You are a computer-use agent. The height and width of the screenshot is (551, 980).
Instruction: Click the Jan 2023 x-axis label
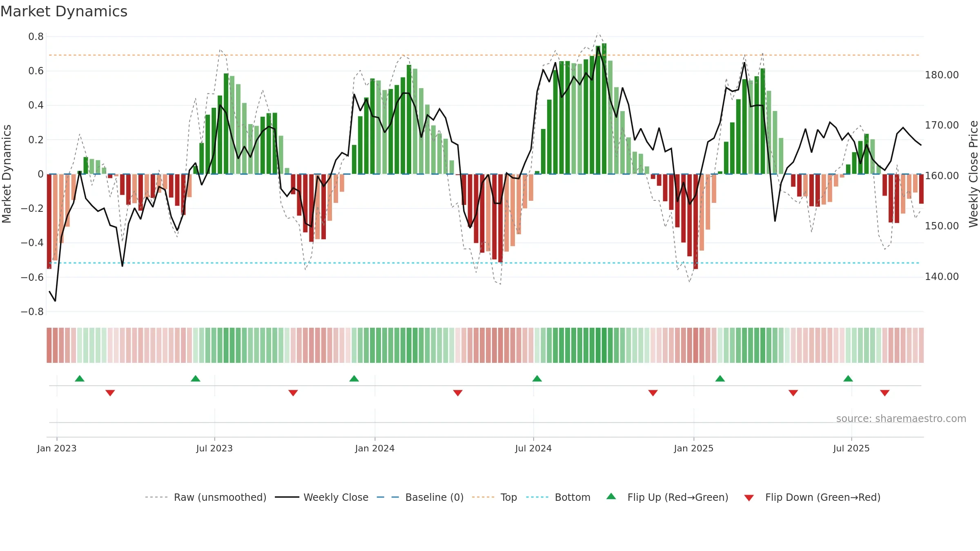coord(57,448)
